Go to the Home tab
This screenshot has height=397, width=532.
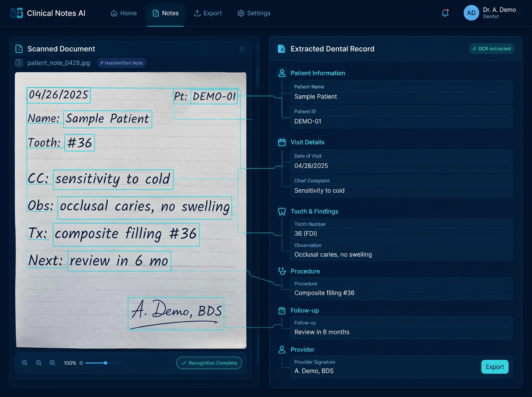pos(124,13)
